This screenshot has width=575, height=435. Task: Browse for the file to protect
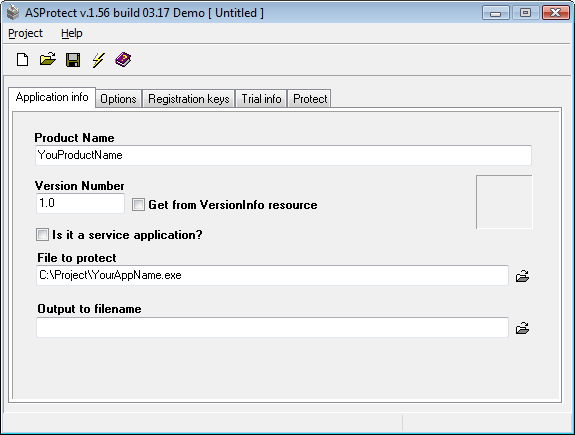click(x=522, y=276)
